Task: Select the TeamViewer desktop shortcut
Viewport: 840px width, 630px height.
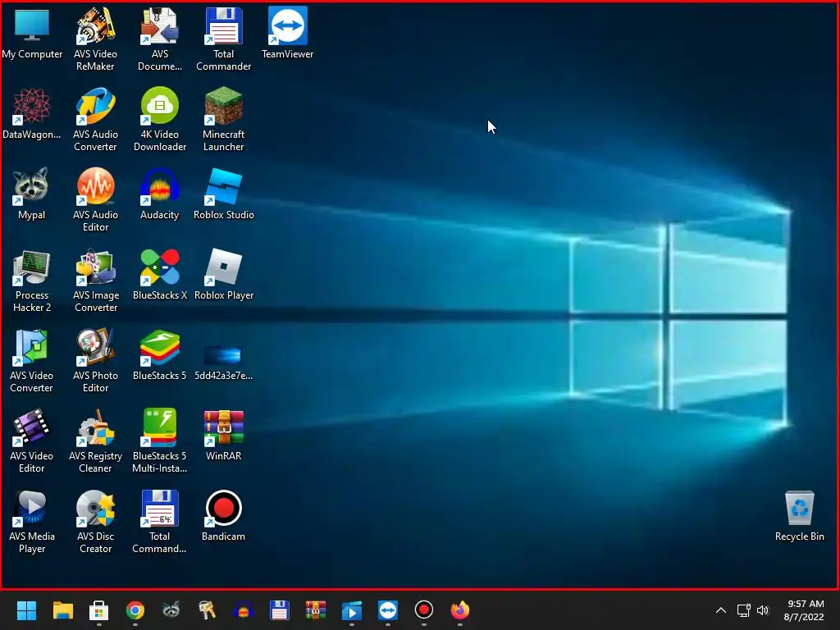Action: coord(288,33)
